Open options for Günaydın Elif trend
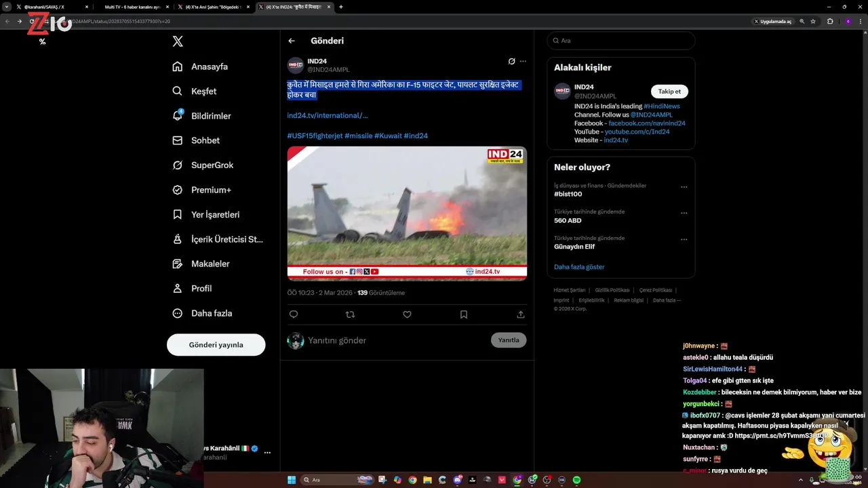This screenshot has height=488, width=868. point(684,239)
